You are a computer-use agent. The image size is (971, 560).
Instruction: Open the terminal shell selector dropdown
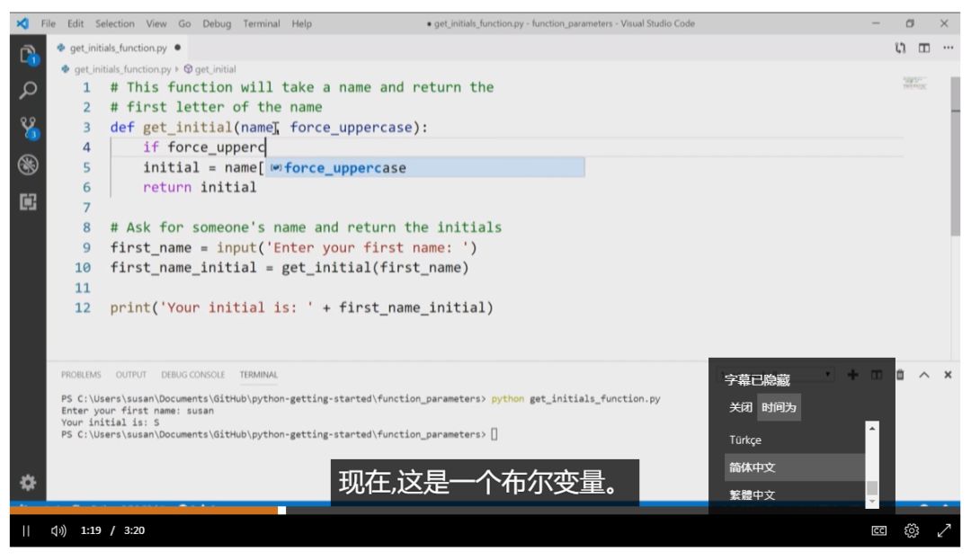click(x=779, y=374)
